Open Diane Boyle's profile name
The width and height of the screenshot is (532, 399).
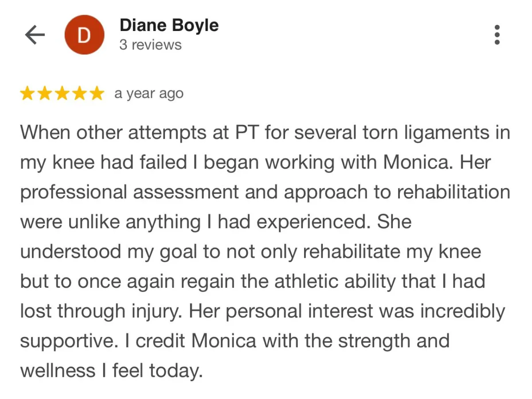pos(169,26)
